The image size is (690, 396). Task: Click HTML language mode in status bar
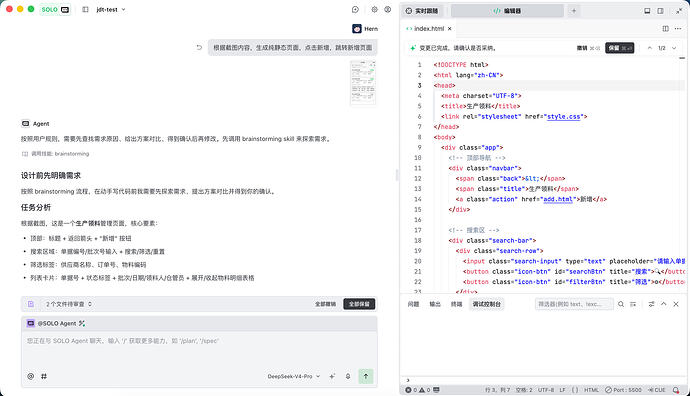(591, 390)
